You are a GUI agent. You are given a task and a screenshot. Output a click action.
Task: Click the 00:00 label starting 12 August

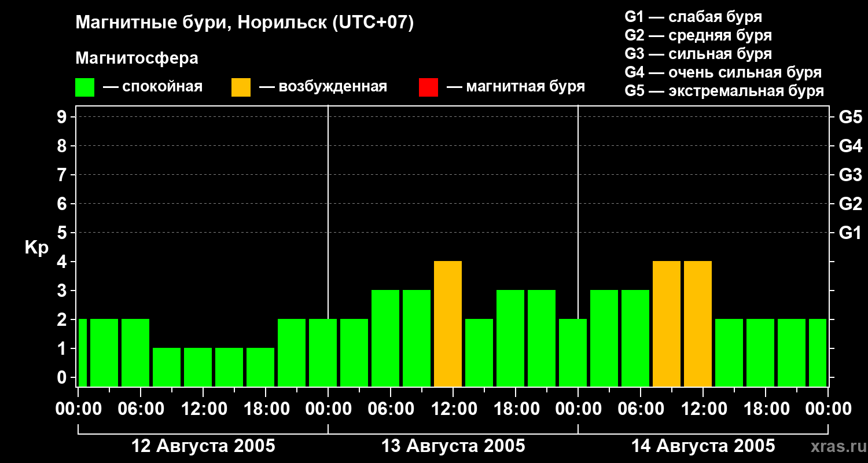click(x=78, y=409)
